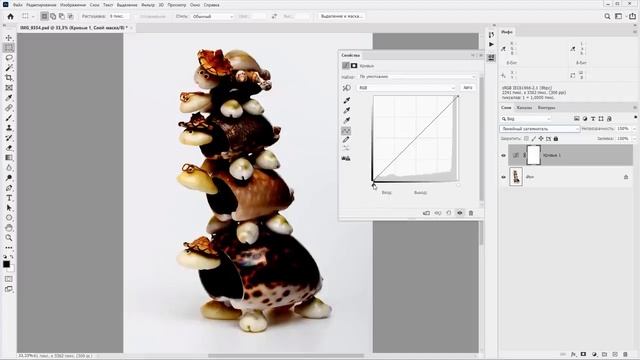Open the Filter (Фильтр) menu
The width and height of the screenshot is (640, 360).
pyautogui.click(x=148, y=5)
